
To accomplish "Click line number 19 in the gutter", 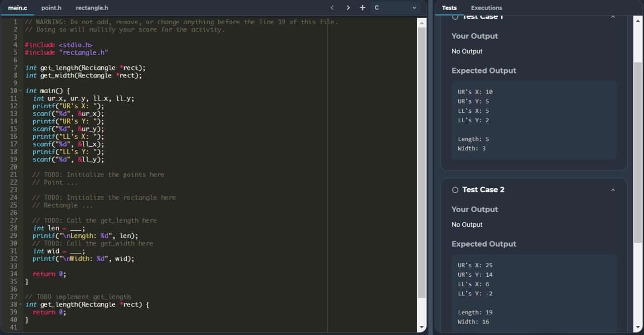I will click(x=14, y=159).
